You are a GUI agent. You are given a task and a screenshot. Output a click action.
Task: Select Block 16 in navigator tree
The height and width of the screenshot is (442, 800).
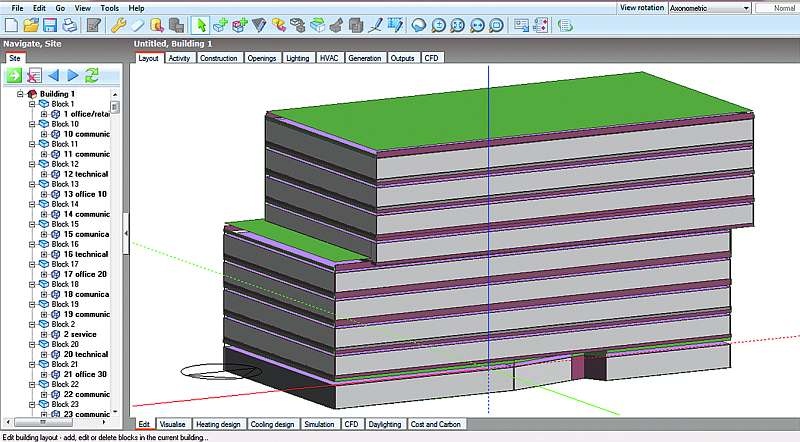pyautogui.click(x=65, y=244)
